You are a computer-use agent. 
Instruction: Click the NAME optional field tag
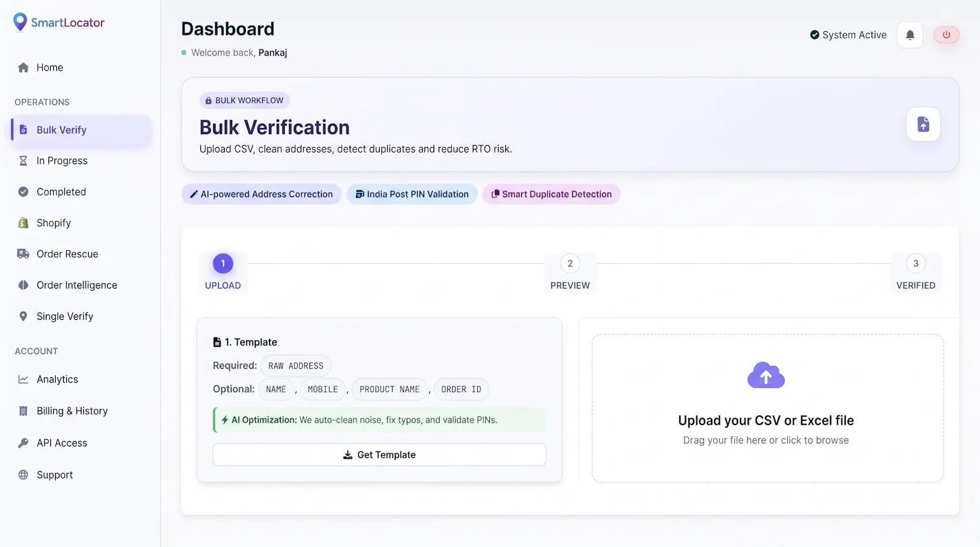pyautogui.click(x=276, y=389)
